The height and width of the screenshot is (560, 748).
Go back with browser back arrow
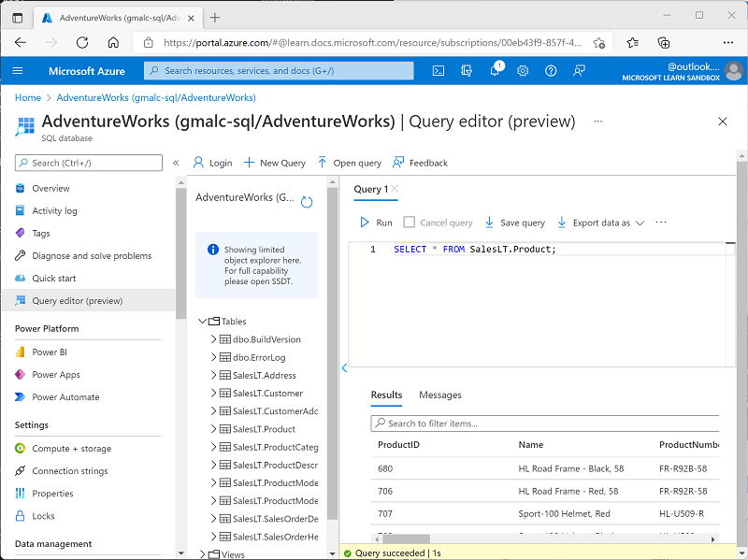(x=21, y=42)
